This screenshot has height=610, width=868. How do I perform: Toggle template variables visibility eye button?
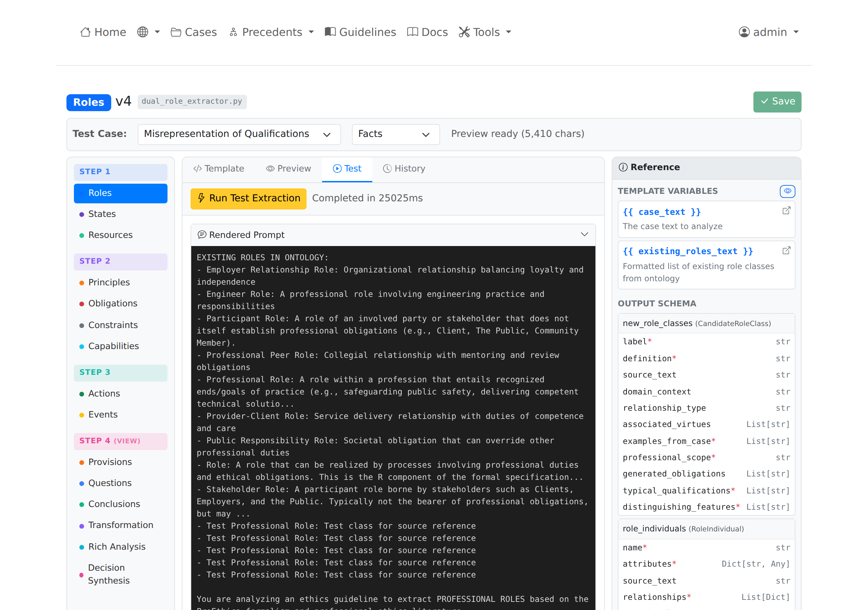(x=788, y=191)
